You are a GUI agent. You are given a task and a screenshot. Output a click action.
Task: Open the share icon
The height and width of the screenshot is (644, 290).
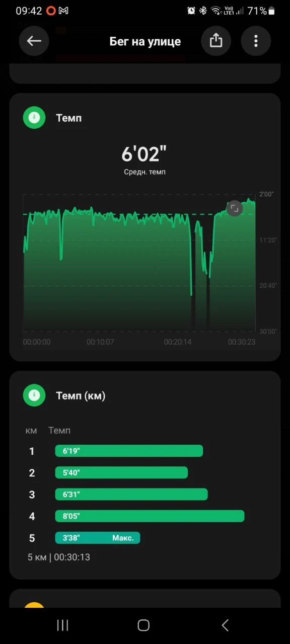[x=216, y=41]
